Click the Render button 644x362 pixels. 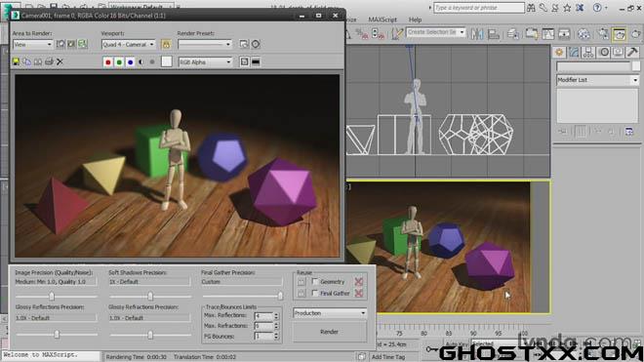pos(330,332)
